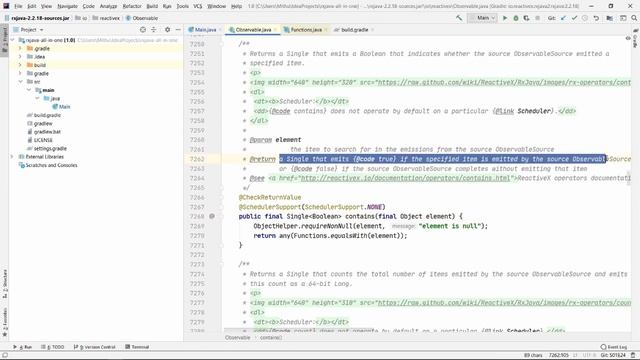The image size is (640, 360).
Task: Open Event Log in status bar
Action: click(613, 347)
